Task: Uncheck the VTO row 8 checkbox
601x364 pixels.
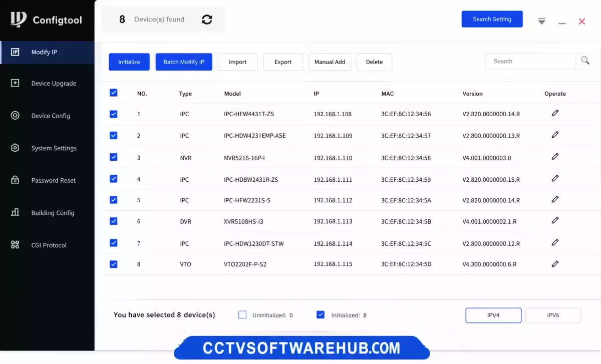Action: (x=113, y=264)
